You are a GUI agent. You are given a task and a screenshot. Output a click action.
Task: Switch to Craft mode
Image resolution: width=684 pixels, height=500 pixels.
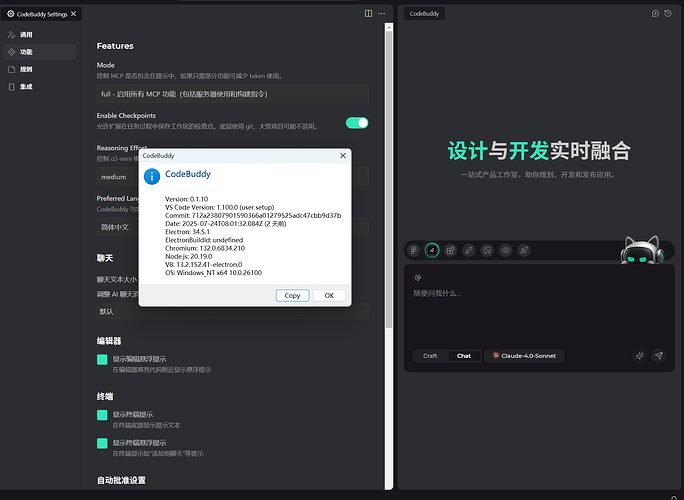(430, 356)
